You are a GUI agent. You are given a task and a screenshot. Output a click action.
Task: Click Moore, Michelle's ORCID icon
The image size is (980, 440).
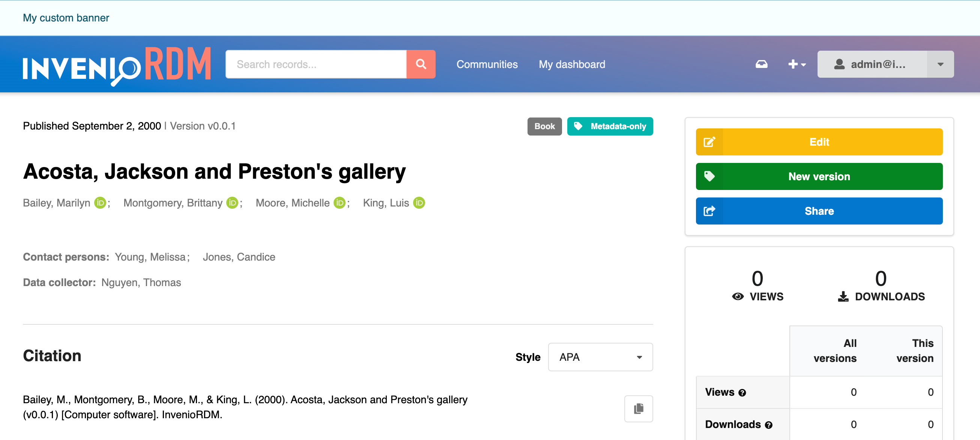point(339,203)
